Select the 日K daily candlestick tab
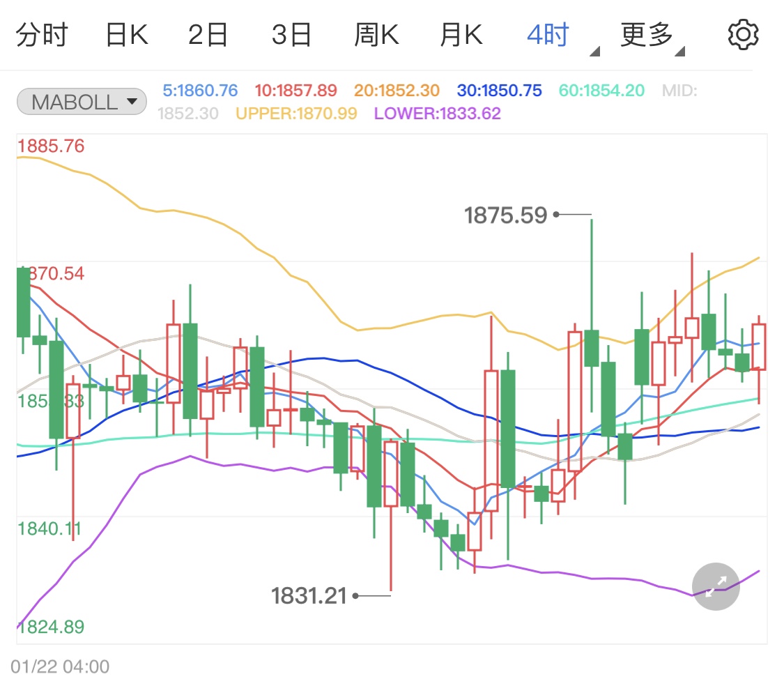The width and height of the screenshot is (784, 679). tap(126, 35)
